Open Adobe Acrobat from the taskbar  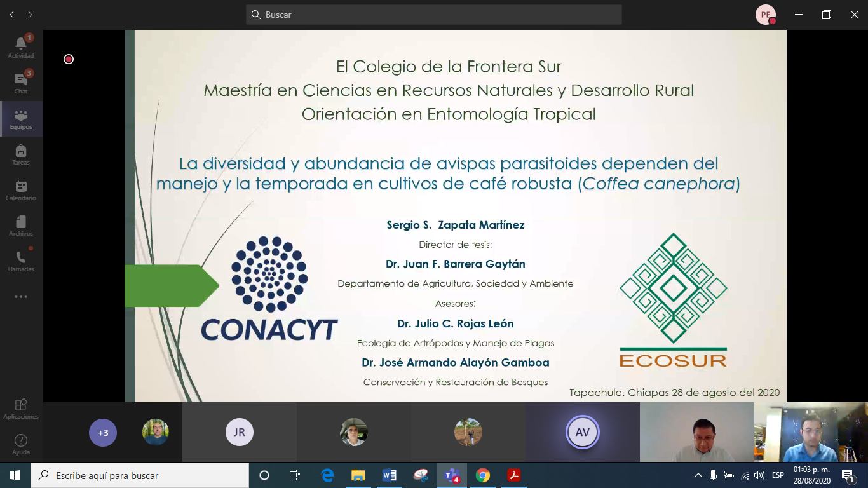(x=514, y=475)
